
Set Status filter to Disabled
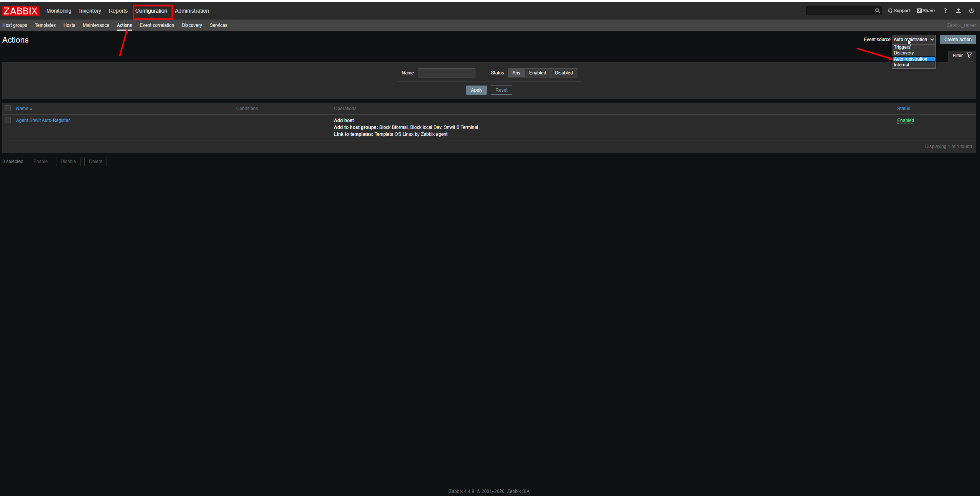(563, 73)
